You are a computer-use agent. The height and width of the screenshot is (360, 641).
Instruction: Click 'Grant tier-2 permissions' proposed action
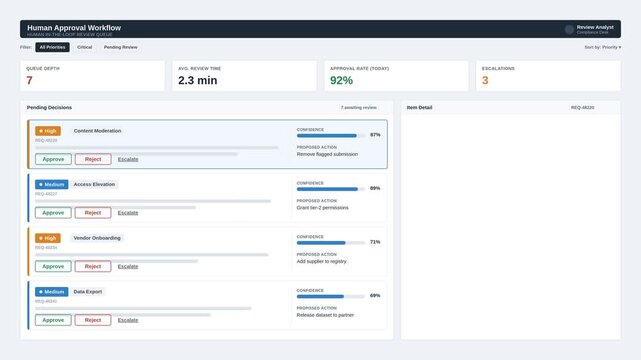323,208
